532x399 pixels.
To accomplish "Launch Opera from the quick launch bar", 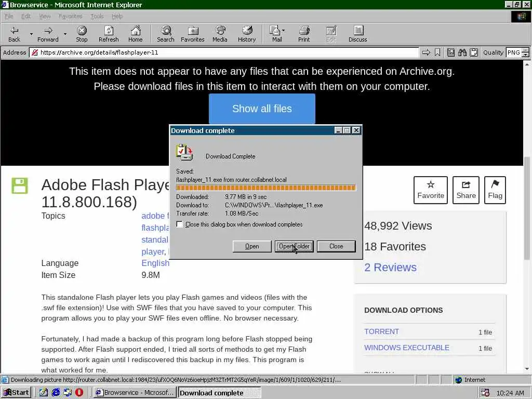I will point(79,393).
